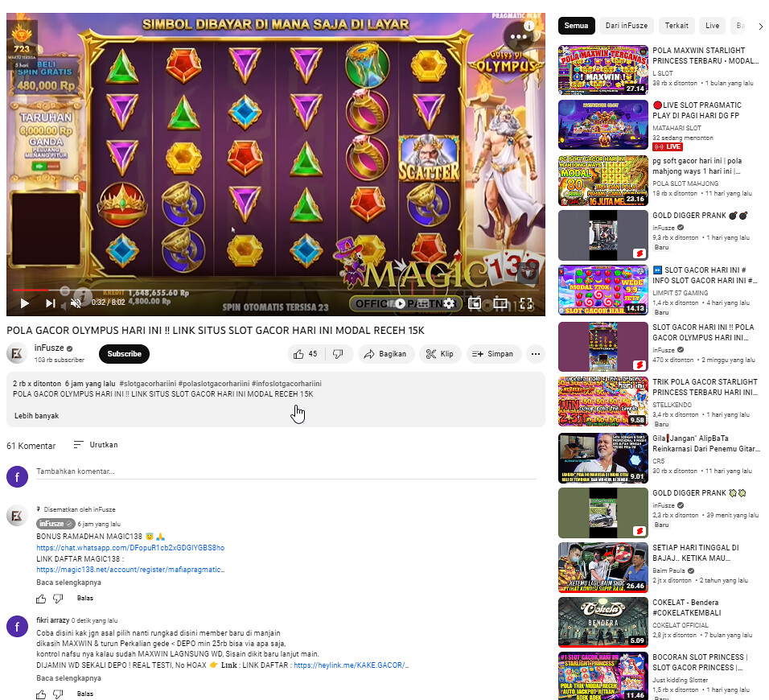The width and height of the screenshot is (769, 700).
Task: Click the Tambahkan komentar field
Action: [286, 471]
